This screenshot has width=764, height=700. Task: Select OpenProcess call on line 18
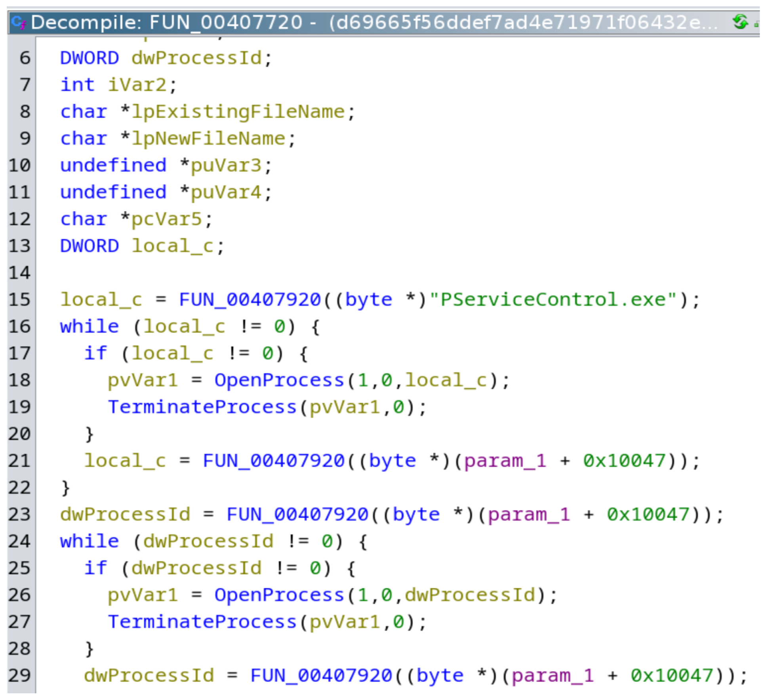[x=279, y=380]
